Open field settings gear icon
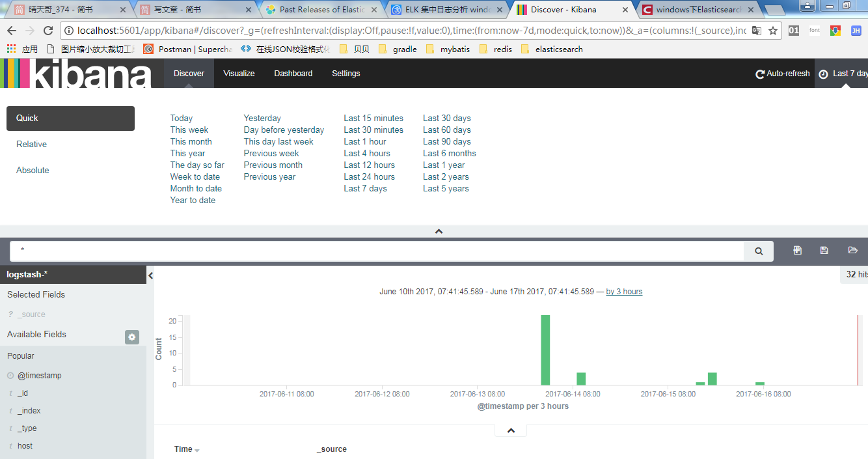This screenshot has width=868, height=459. (x=132, y=337)
